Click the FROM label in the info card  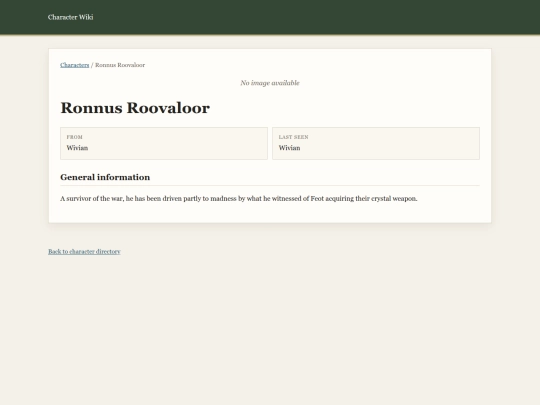click(x=74, y=137)
